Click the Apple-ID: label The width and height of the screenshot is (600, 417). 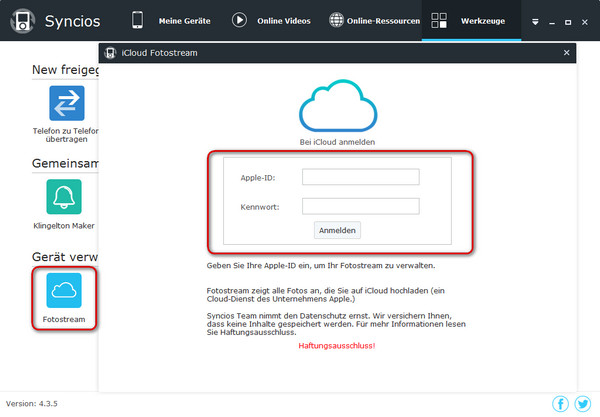tap(258, 178)
